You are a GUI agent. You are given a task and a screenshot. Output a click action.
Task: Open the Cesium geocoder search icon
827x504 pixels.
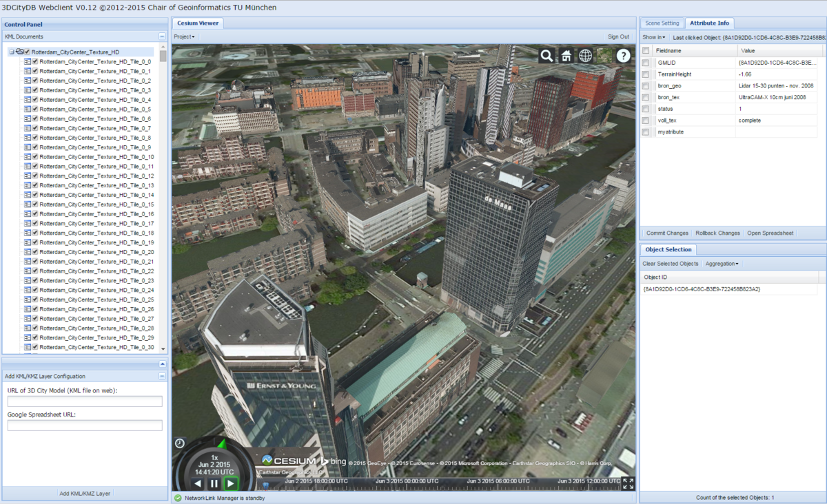[547, 56]
